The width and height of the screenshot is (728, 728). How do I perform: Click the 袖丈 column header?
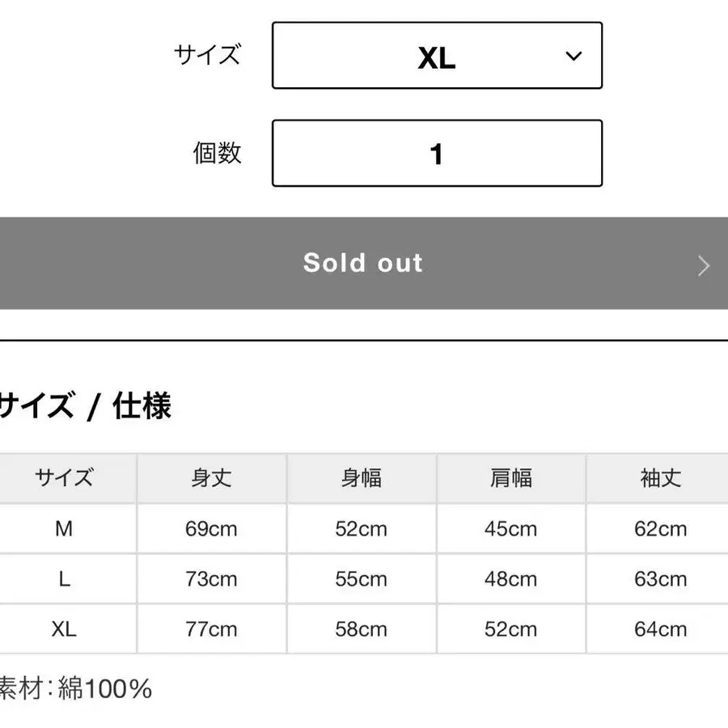660,478
